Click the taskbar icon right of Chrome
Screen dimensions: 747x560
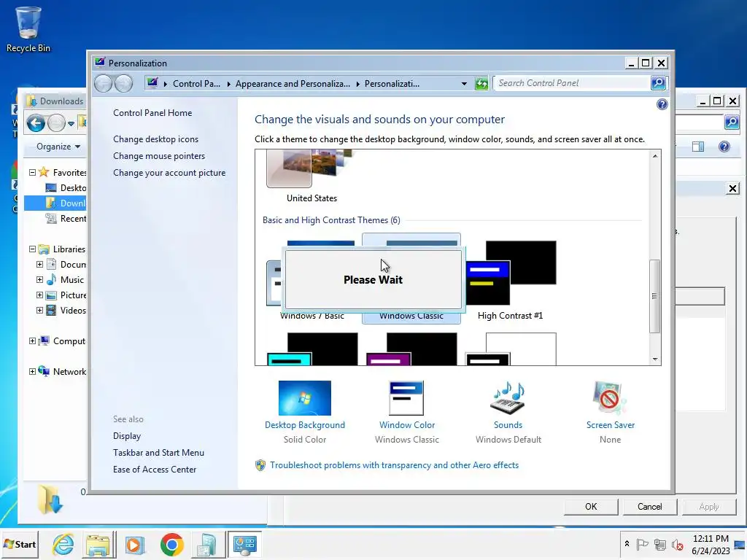pos(206,545)
